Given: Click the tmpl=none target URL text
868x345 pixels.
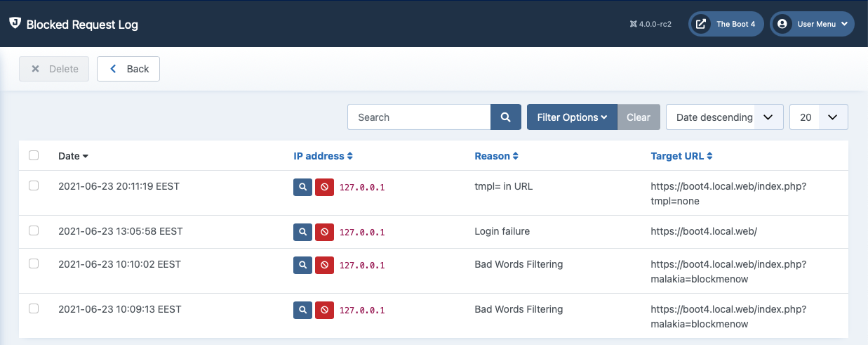Looking at the screenshot, I should tap(728, 194).
